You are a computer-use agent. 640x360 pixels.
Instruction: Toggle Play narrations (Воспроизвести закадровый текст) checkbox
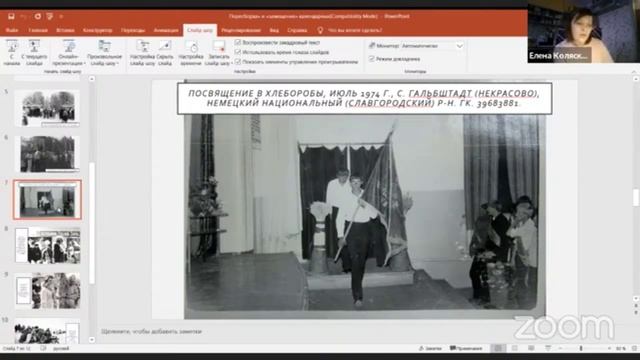coord(238,42)
